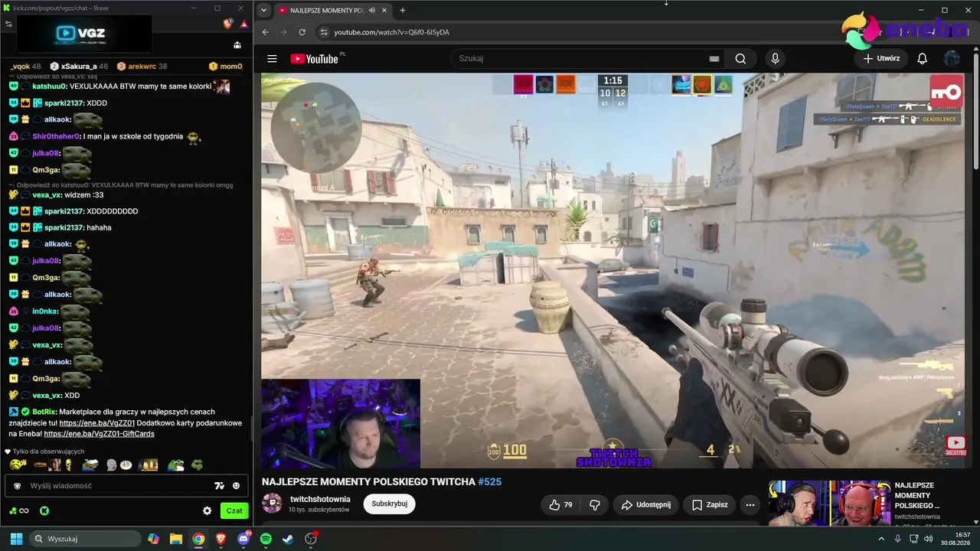Subscribe with the Subskrybuj button

pos(389,504)
